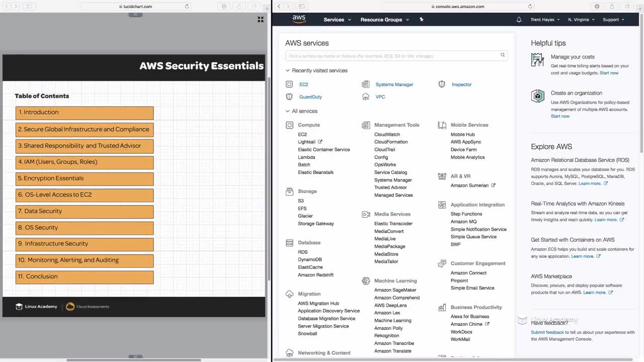Select "5. Encryption Essentials" entry
This screenshot has height=362, width=644.
[x=85, y=178]
